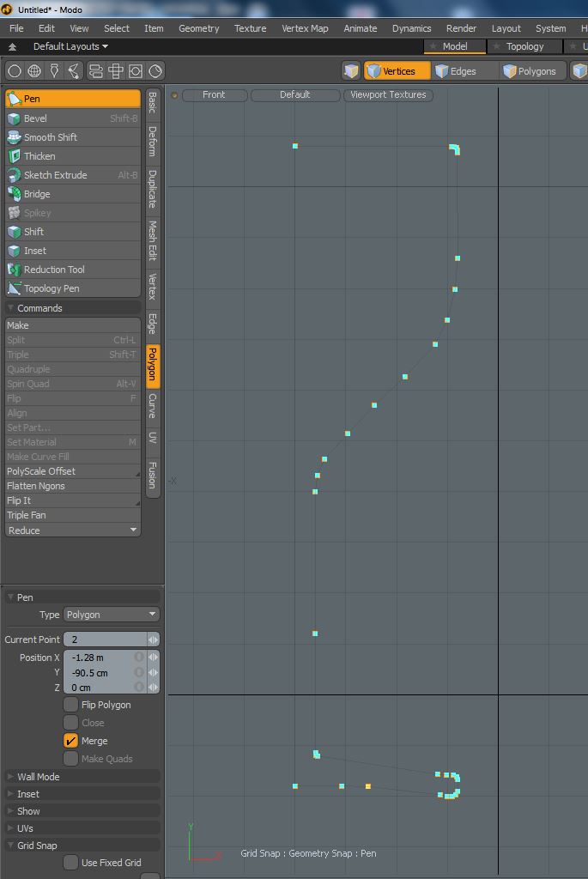Select the Smooth Shift tool

pos(73,137)
